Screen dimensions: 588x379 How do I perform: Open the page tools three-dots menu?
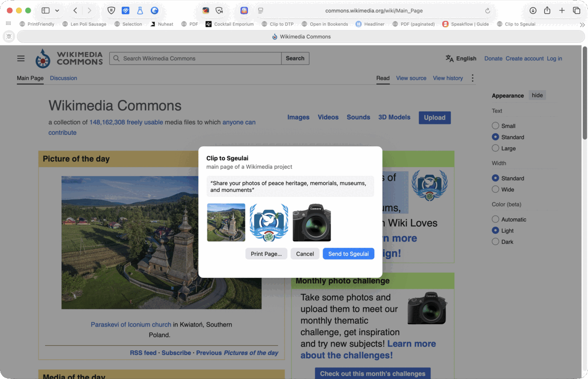pos(472,78)
